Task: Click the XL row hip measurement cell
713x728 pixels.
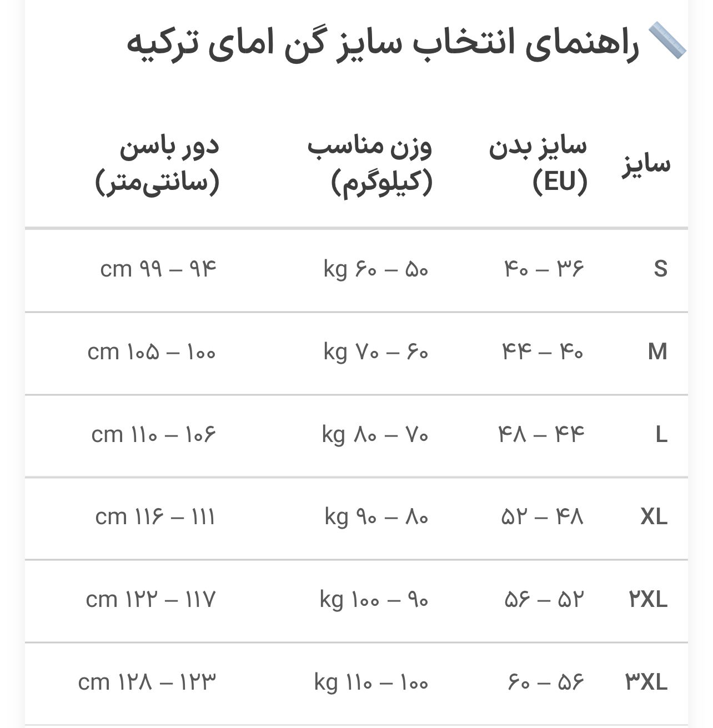Action: point(155,518)
